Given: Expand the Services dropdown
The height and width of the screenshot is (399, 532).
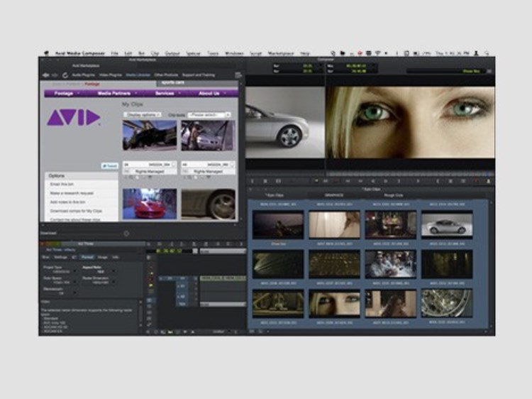Looking at the screenshot, I should tap(168, 94).
